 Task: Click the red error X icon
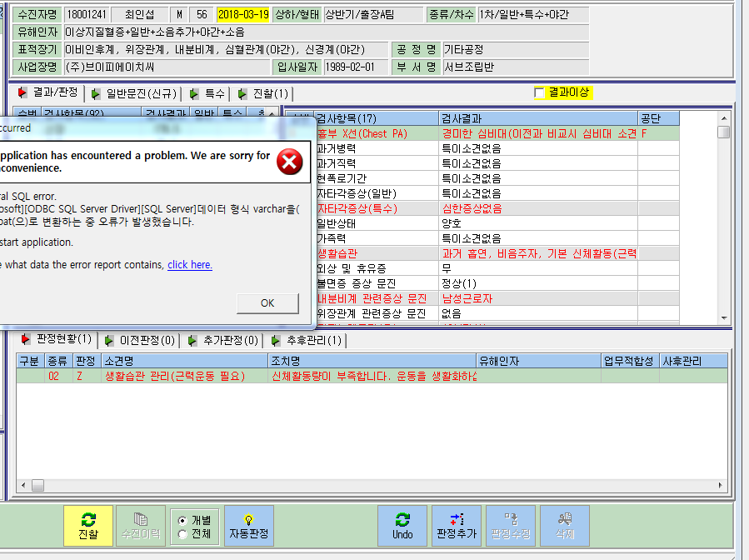[x=289, y=162]
